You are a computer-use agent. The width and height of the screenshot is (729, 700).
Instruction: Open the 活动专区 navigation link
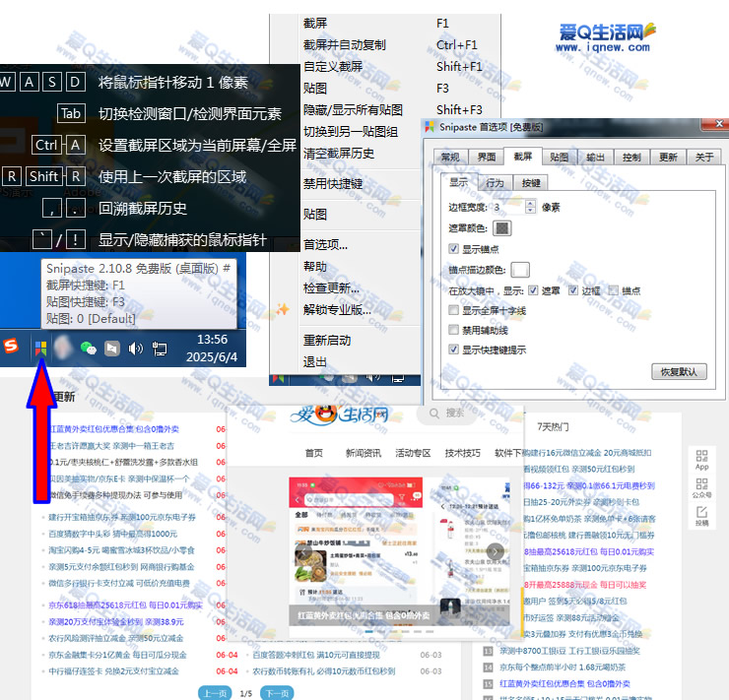413,453
